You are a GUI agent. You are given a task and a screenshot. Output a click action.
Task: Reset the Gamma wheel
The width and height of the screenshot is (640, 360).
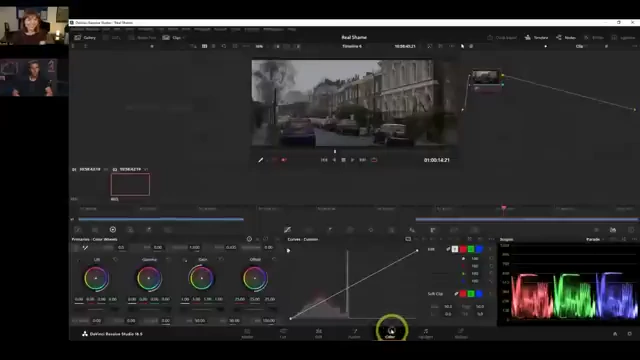tap(168, 260)
